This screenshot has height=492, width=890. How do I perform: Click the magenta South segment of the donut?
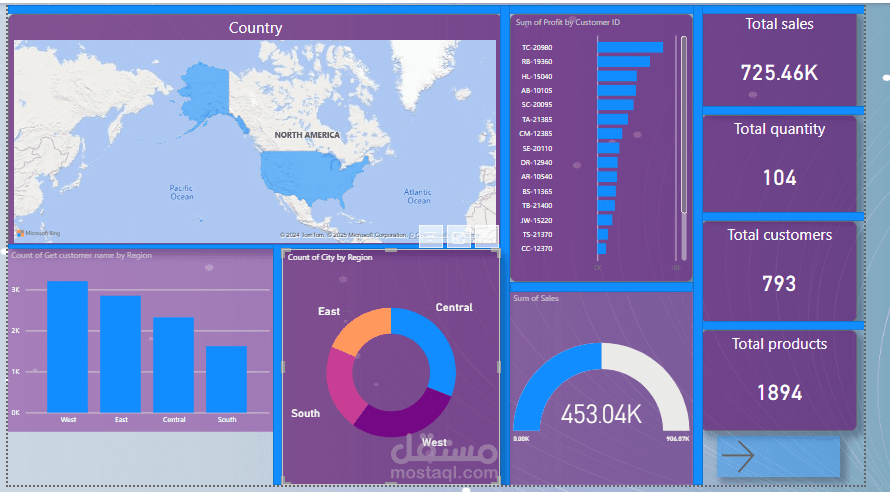(344, 386)
